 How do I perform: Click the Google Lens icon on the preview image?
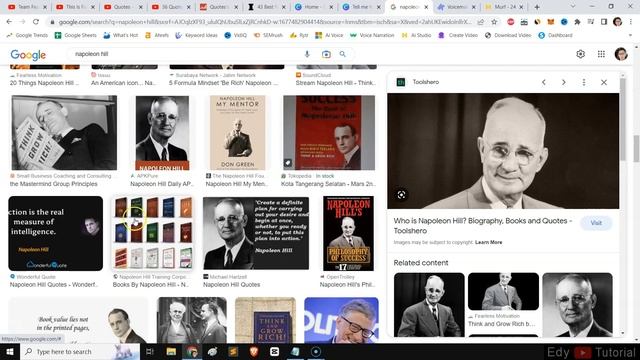(x=401, y=195)
